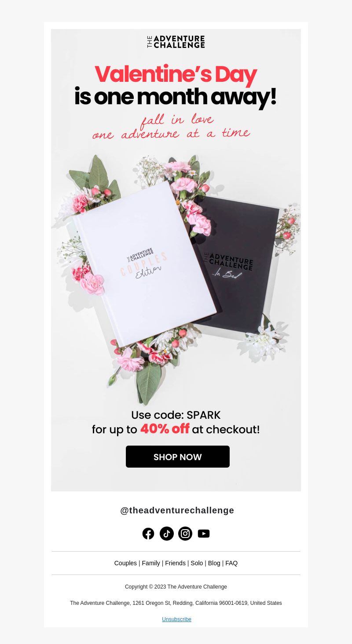This screenshot has width=352, height=644.
Task: Click the @theadventurechallenge handle
Action: click(177, 510)
